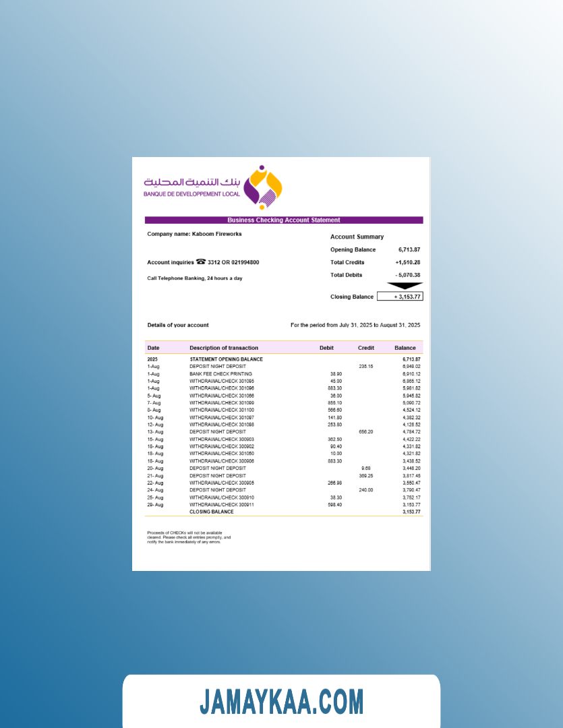Click the Call Telephone Banking text
The image size is (563, 728).
tap(194, 278)
